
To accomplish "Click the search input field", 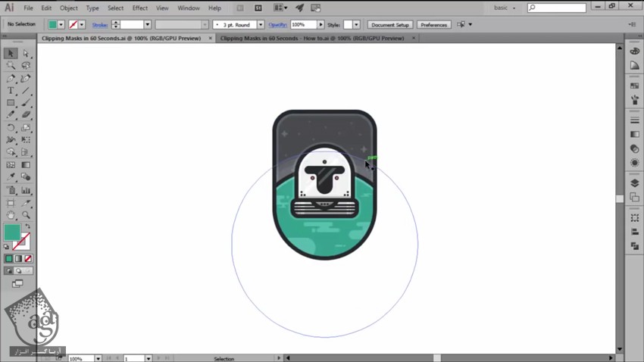I will tap(557, 8).
